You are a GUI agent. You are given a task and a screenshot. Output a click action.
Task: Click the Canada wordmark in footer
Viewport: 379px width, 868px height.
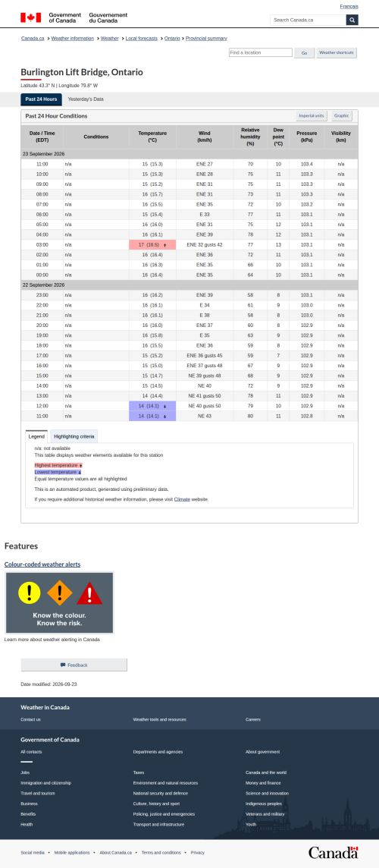333,852
